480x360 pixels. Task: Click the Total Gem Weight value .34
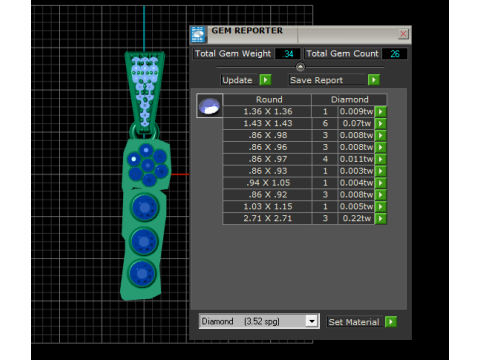(288, 54)
